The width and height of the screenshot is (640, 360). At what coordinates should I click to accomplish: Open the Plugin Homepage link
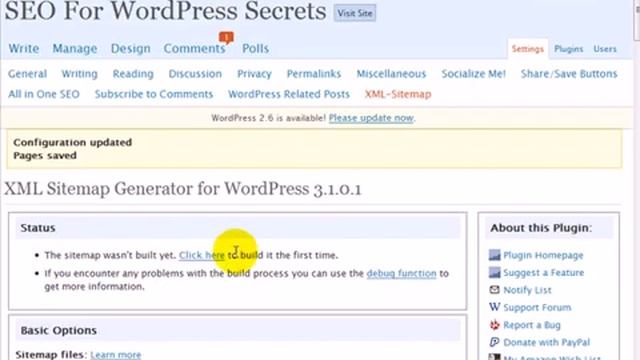pos(543,255)
